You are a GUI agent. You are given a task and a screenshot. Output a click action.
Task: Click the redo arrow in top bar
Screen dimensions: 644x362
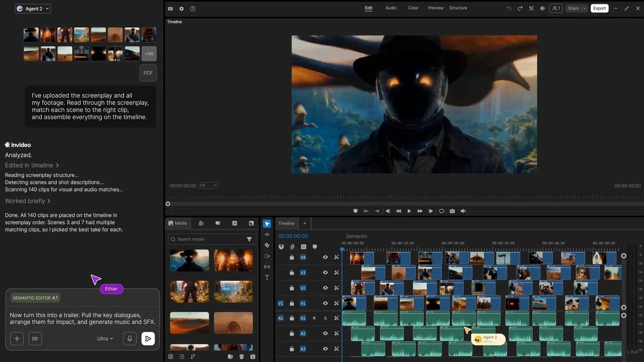coord(520,8)
